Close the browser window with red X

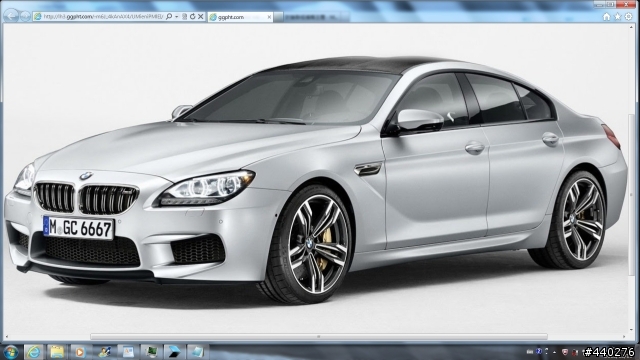pyautogui.click(x=626, y=4)
